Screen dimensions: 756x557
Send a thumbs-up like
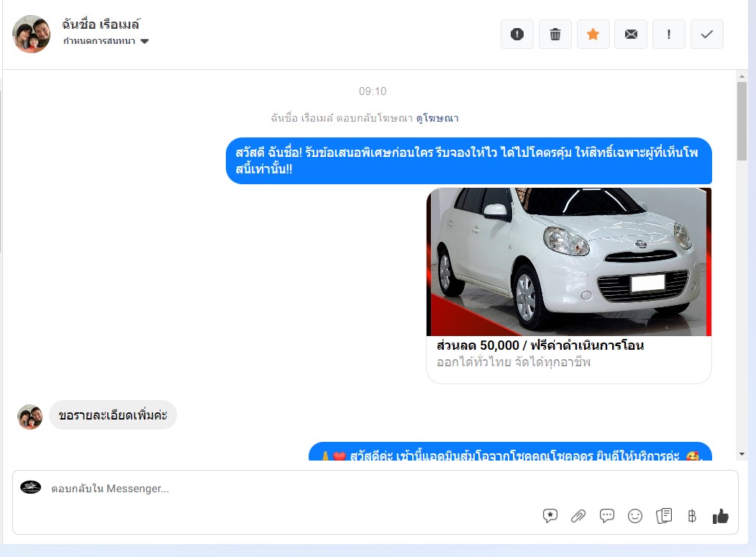tap(720, 516)
